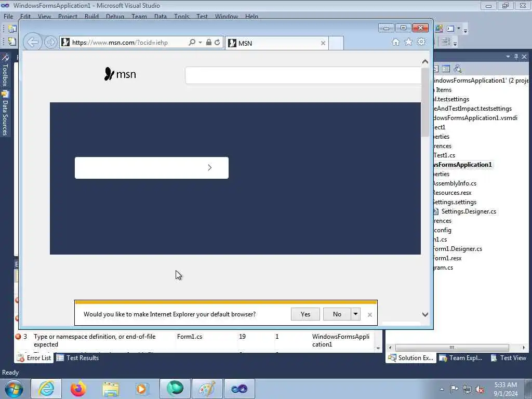Dismiss the default browser notification bar

pyautogui.click(x=370, y=315)
